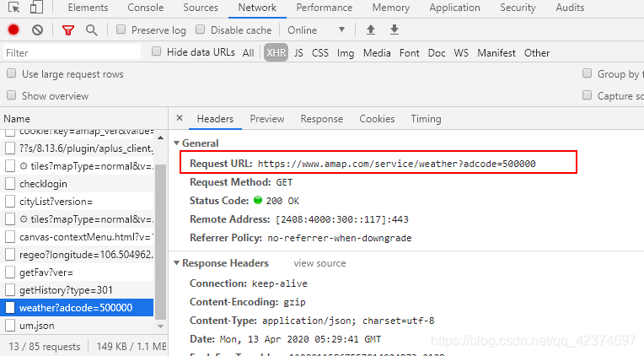This screenshot has width=644, height=356.
Task: Filter requests by All types
Action: (x=248, y=53)
